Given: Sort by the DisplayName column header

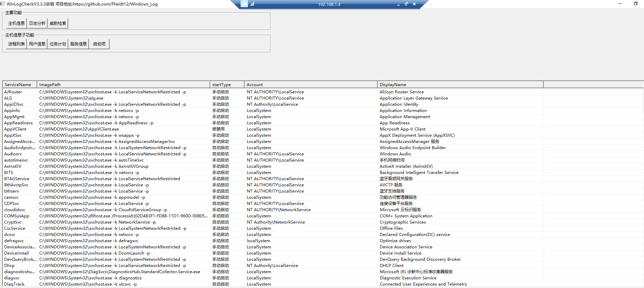Looking at the screenshot, I should click(460, 84).
